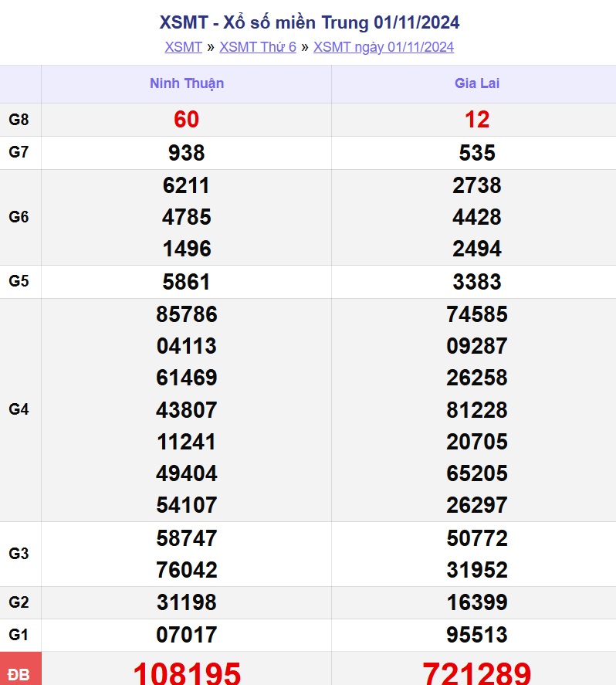Open the XSMT ngày 01/11/2024 link
The width and height of the screenshot is (616, 685).
tap(384, 47)
